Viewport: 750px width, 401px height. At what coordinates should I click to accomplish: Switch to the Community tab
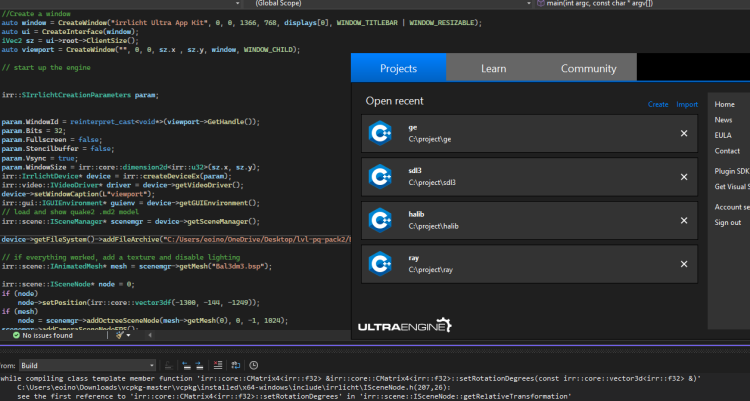tap(588, 68)
